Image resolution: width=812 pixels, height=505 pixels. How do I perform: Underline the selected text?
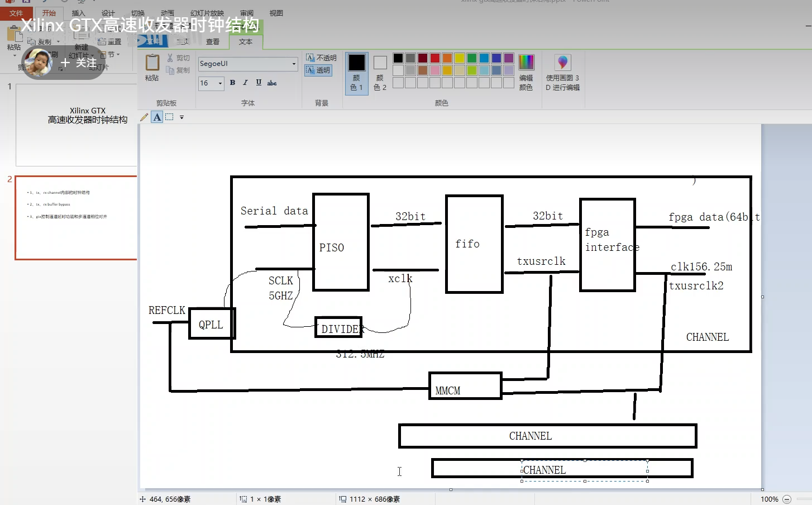click(259, 83)
